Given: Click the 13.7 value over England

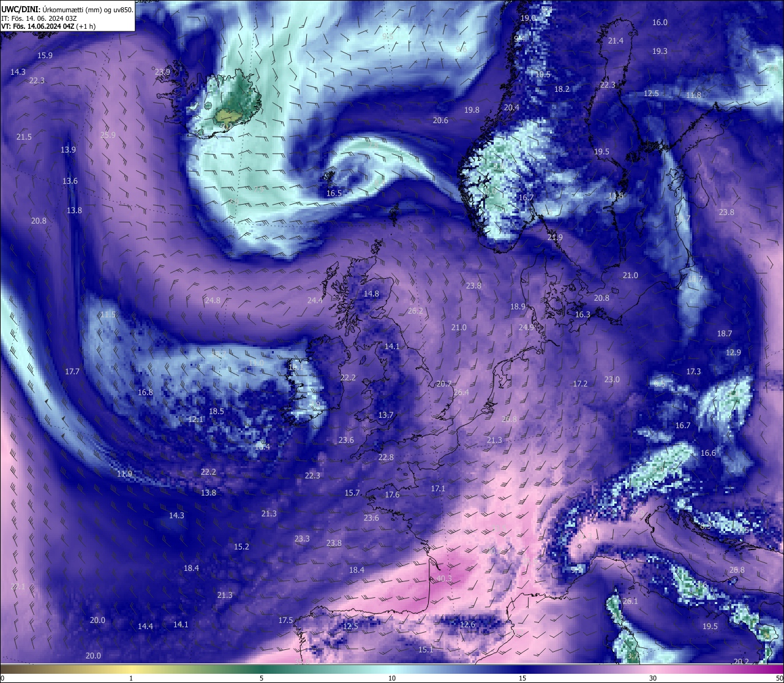Looking at the screenshot, I should pos(385,415).
